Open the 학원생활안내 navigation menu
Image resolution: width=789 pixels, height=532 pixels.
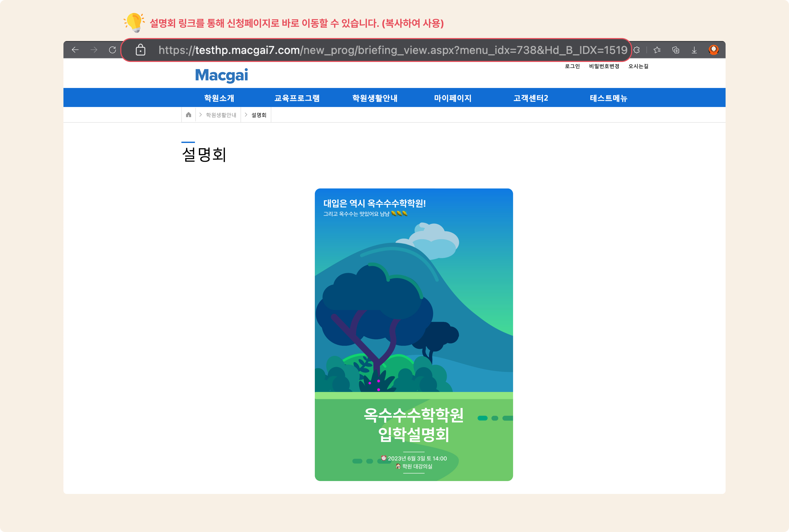pyautogui.click(x=375, y=98)
